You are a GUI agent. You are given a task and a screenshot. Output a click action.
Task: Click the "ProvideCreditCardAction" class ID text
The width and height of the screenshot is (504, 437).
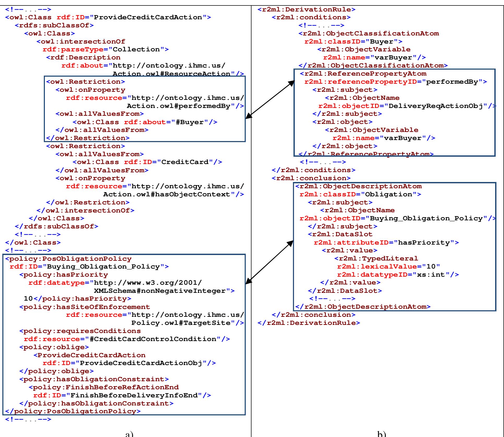click(148, 17)
